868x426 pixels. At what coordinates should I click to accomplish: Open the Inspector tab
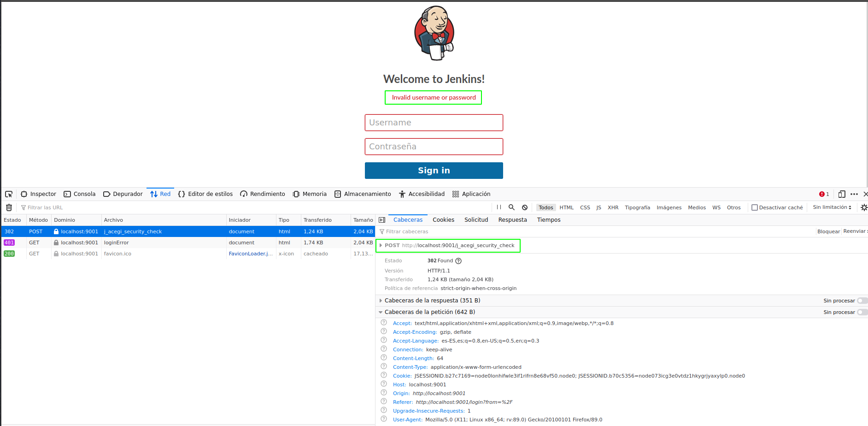coord(38,194)
